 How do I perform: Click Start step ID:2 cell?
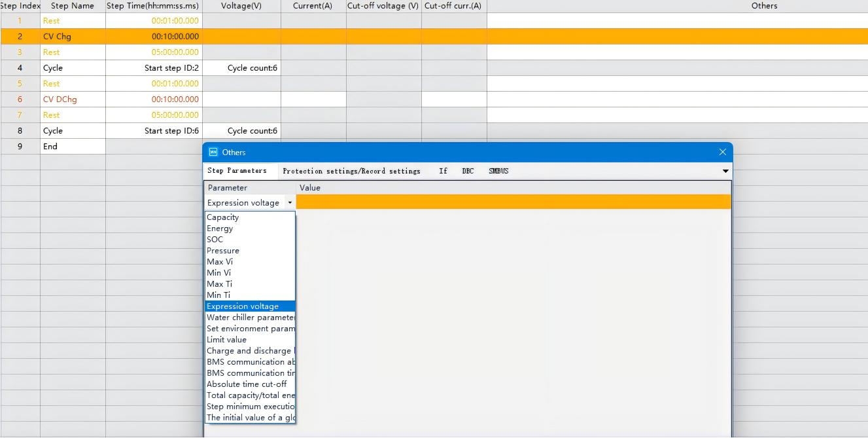[154, 68]
